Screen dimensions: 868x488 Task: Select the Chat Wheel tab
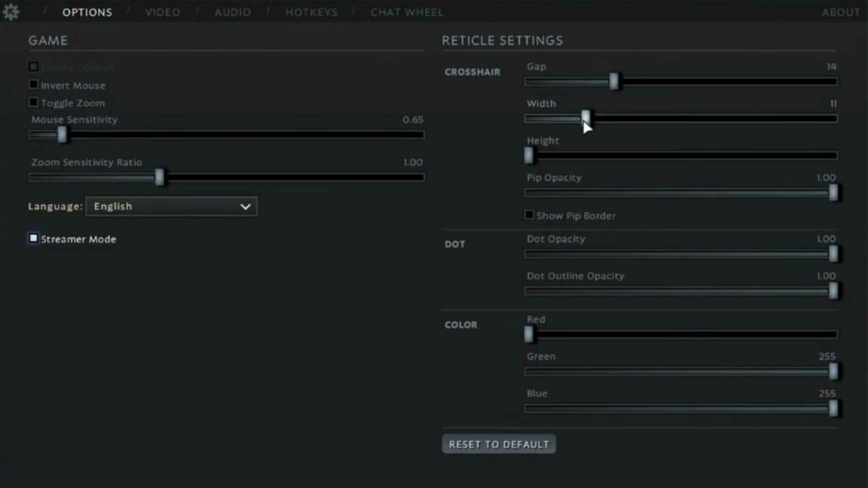click(x=407, y=13)
